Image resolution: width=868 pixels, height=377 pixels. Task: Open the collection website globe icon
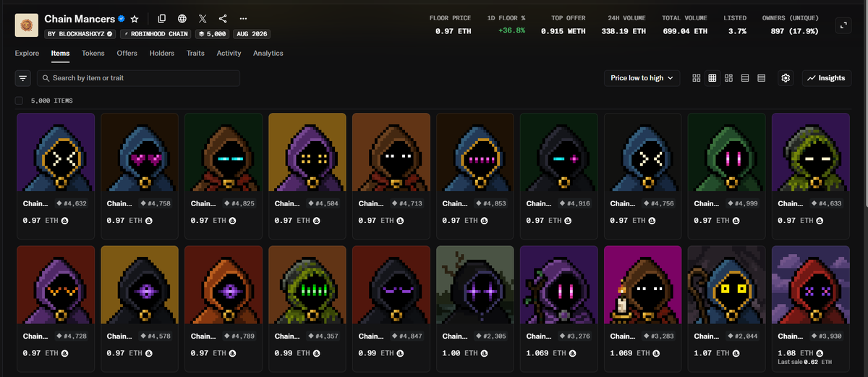[x=182, y=19]
